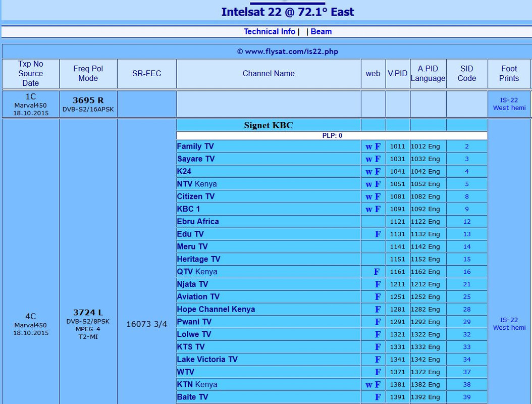Open the Njata TV channel link

tap(192, 284)
